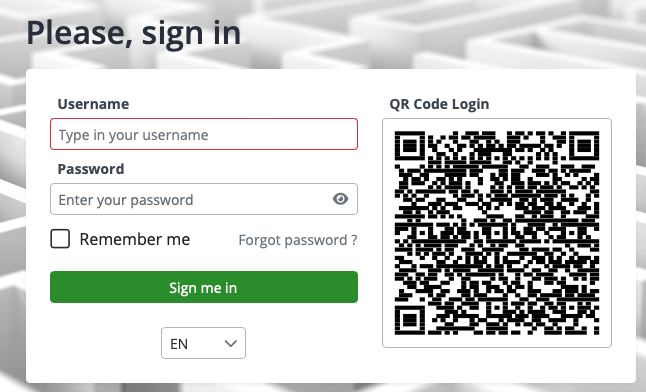
Task: Tick the Remember me checkbox
Action: tap(60, 239)
